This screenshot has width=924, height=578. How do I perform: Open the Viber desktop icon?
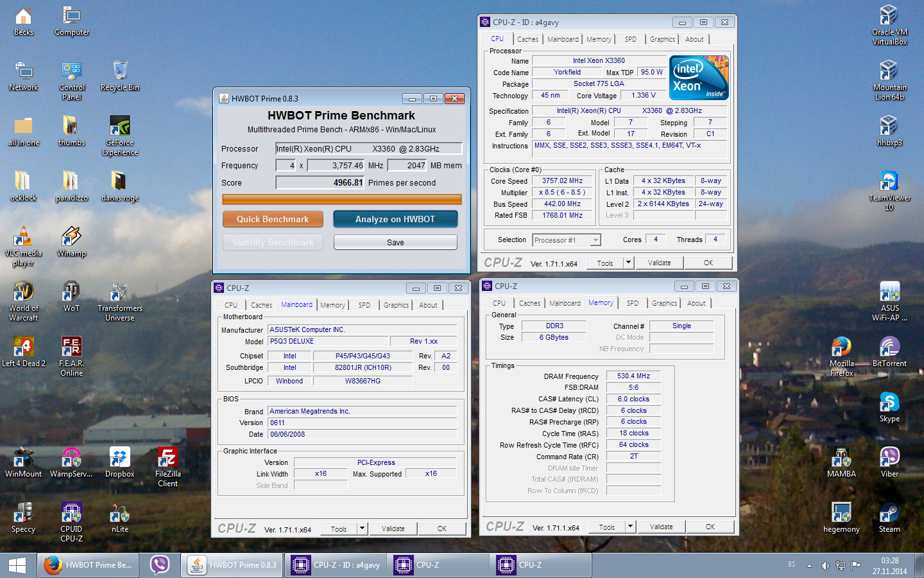pyautogui.click(x=889, y=462)
